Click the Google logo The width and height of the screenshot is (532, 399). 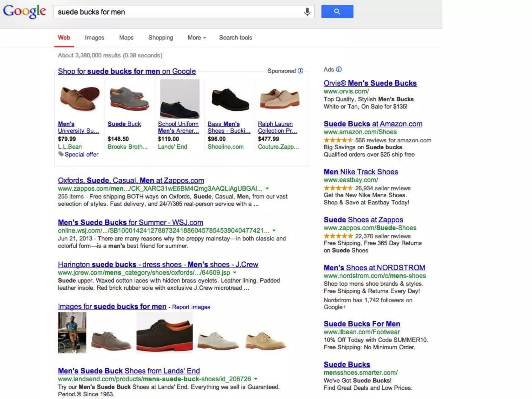(25, 11)
